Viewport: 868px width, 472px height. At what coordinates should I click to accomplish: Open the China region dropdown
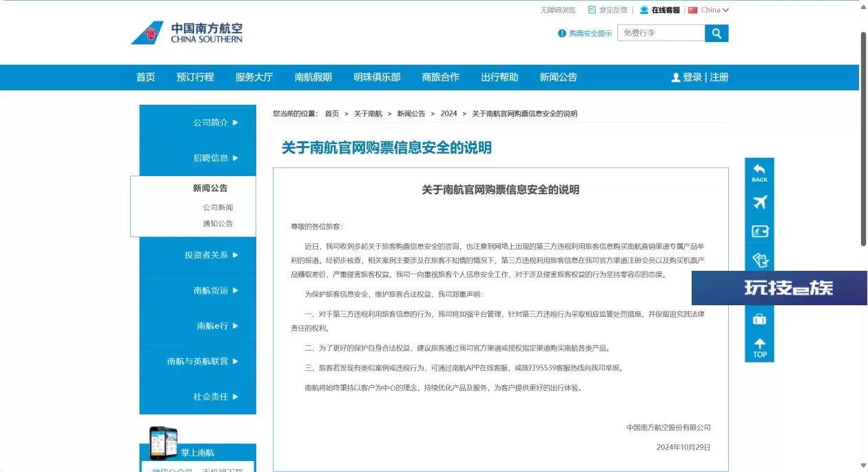pyautogui.click(x=708, y=10)
